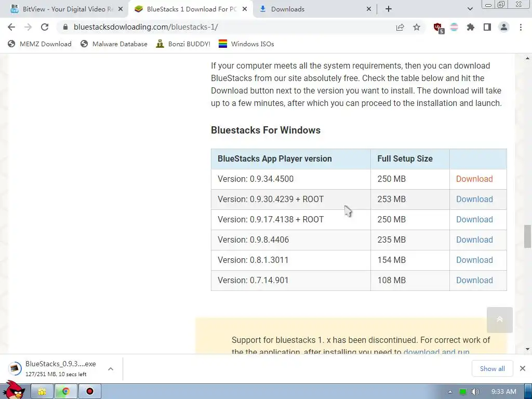Image resolution: width=532 pixels, height=399 pixels.
Task: Close the downloads shelf
Action: click(523, 368)
